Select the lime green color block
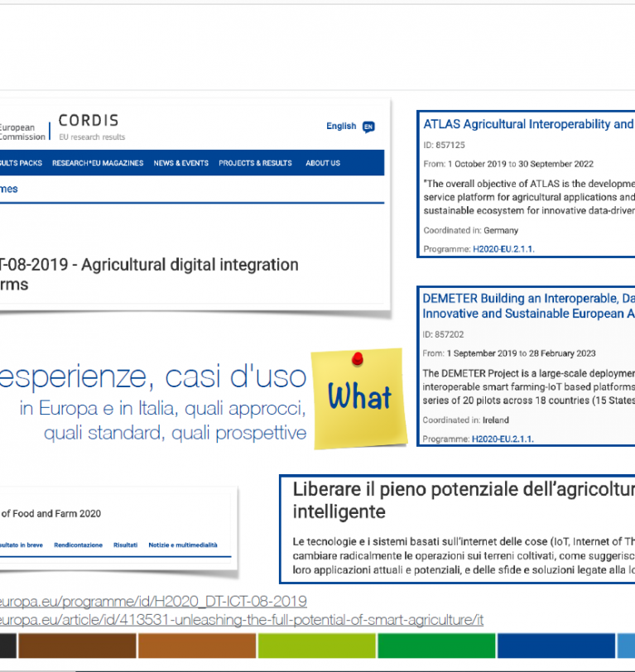The width and height of the screenshot is (635, 672). 317,646
